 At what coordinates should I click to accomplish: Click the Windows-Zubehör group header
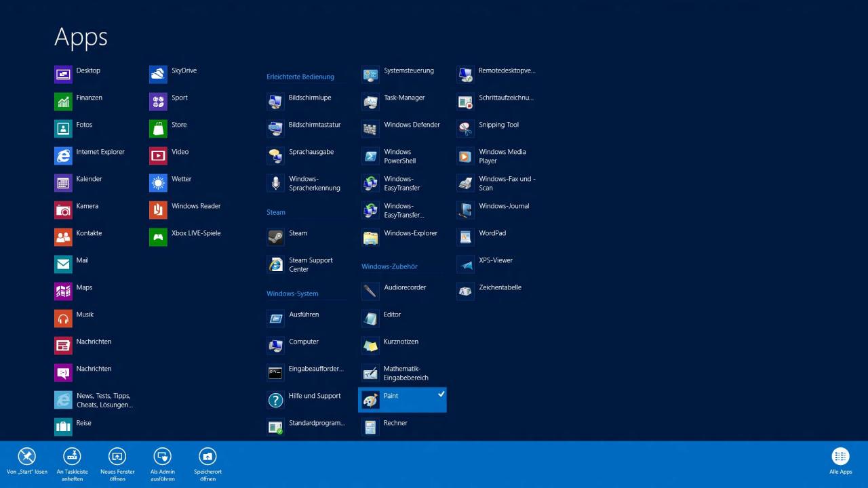(x=389, y=266)
